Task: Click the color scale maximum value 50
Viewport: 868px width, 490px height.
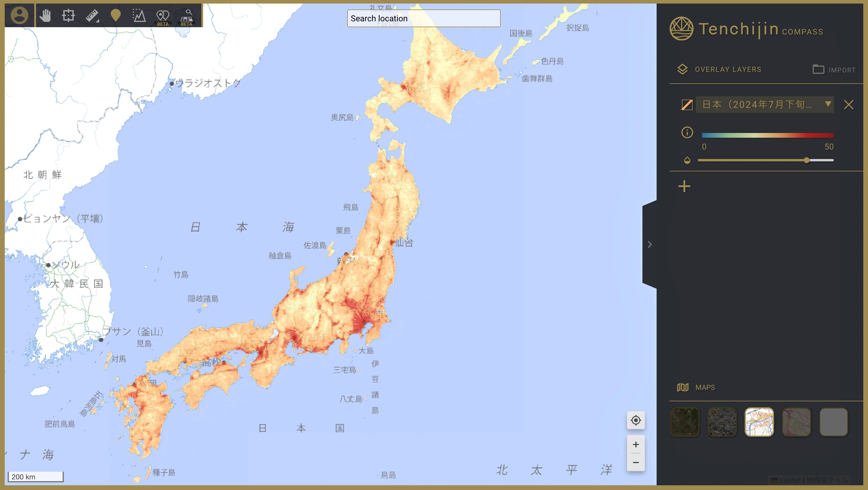Action: (829, 147)
